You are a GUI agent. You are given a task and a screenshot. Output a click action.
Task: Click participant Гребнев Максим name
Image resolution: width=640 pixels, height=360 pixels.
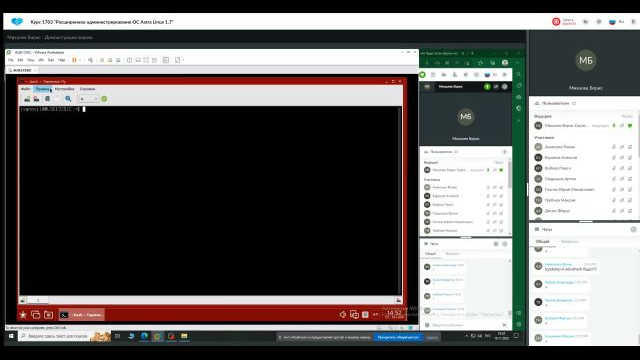(x=560, y=200)
